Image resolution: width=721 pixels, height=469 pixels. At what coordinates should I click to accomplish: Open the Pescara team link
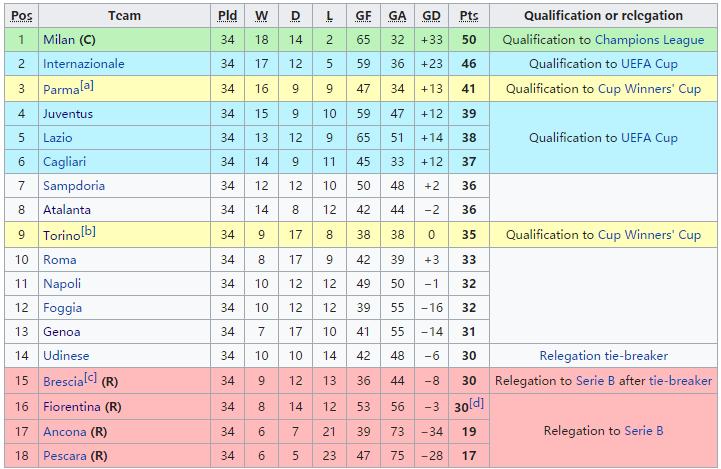pyautogui.click(x=65, y=456)
